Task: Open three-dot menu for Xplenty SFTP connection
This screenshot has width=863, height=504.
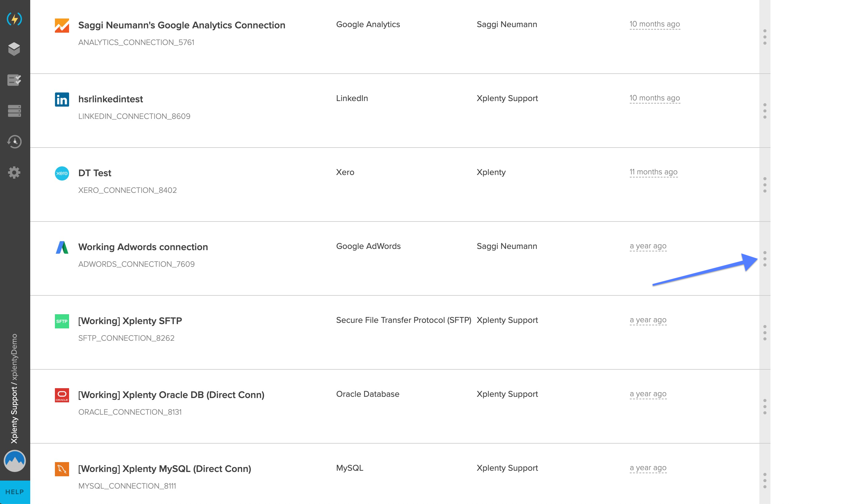Action: (765, 333)
